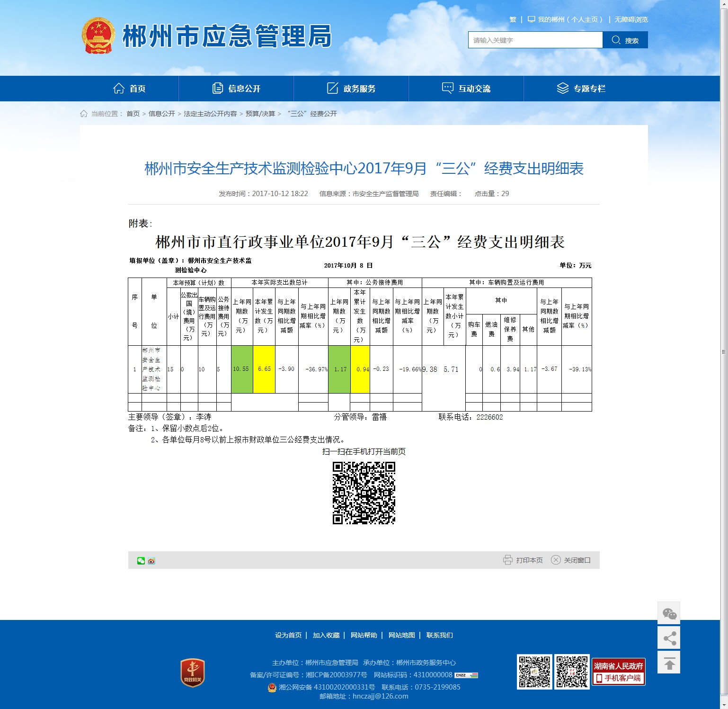Click the 湖南省人民政府 mobile client badge
Viewport: 728px width, 709px height.
click(619, 672)
